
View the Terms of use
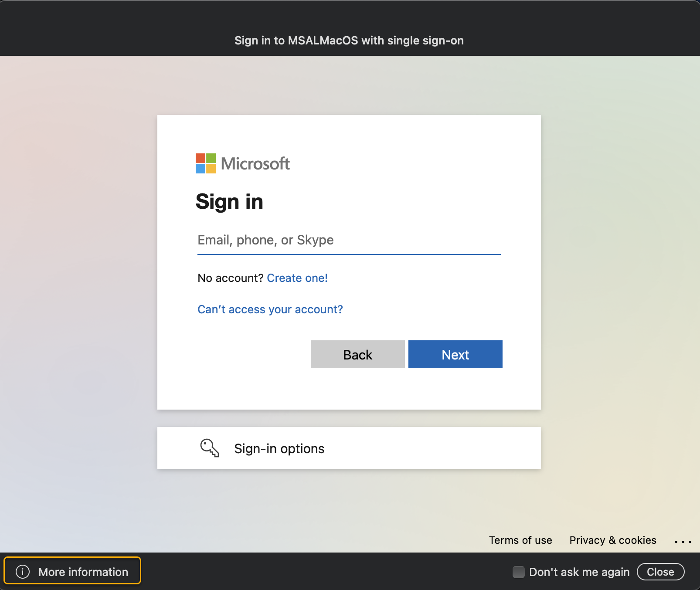[x=520, y=540]
